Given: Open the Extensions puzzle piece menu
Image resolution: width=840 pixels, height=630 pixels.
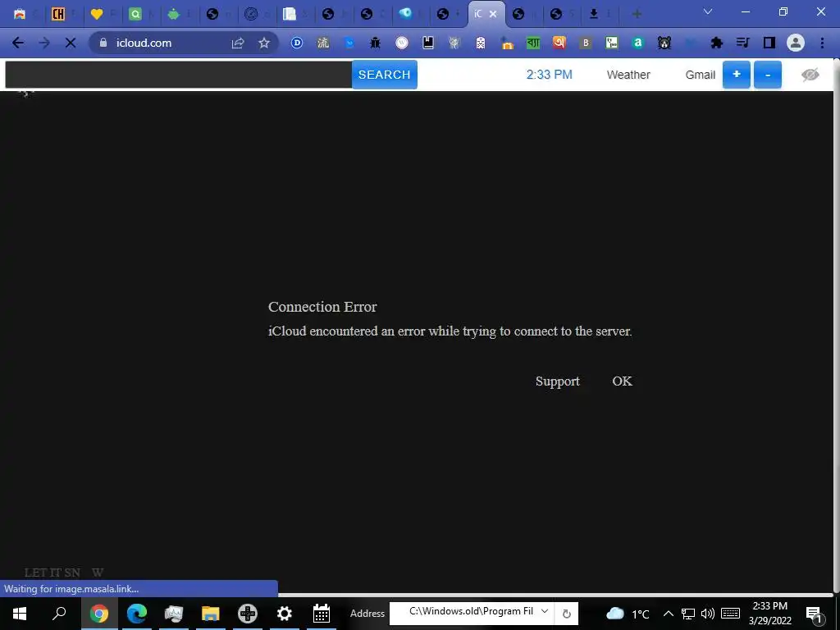Looking at the screenshot, I should [x=716, y=43].
